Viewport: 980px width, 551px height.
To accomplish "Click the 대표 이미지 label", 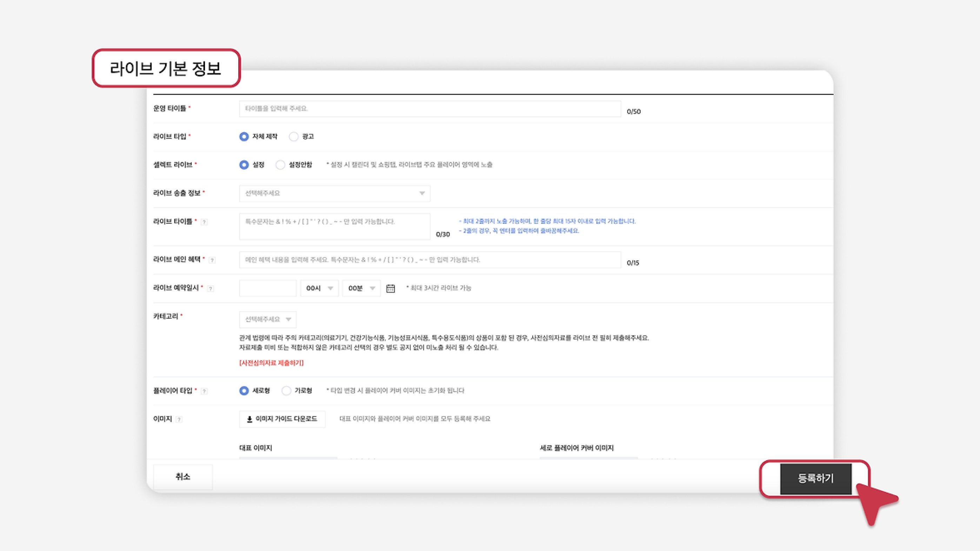I will coord(256,448).
